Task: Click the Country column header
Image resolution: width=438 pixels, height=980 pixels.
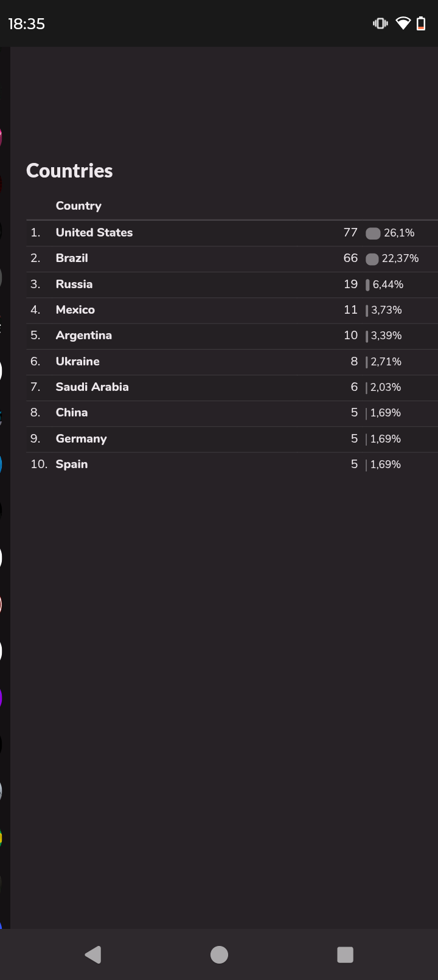Action: 78,205
